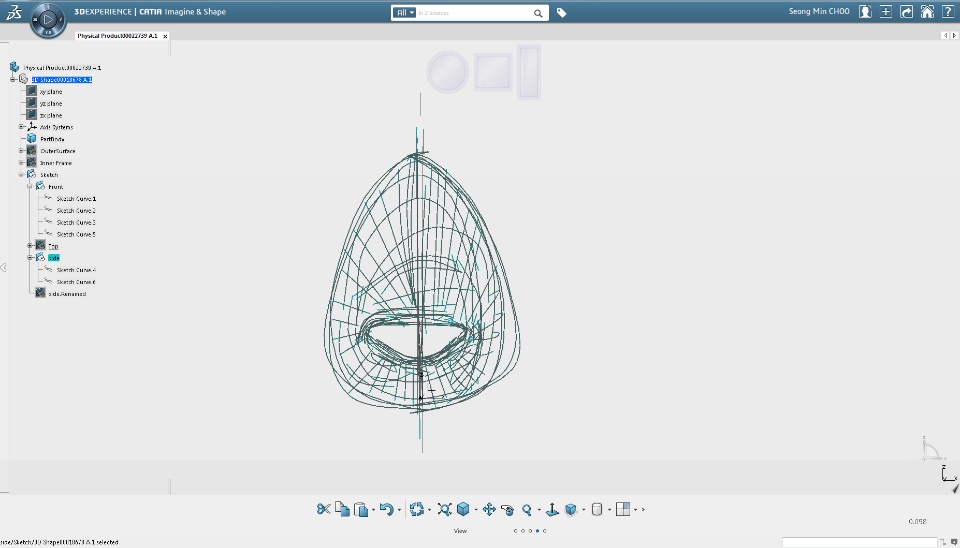Open the layout grid dropdown arrow
Viewport: 960px width, 548px height.
pyautogui.click(x=636, y=510)
